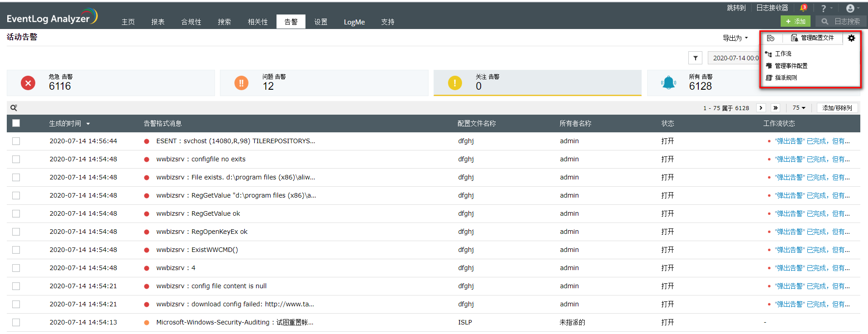Check the box for the ESENT svchost alert
868x334 pixels.
click(16, 141)
